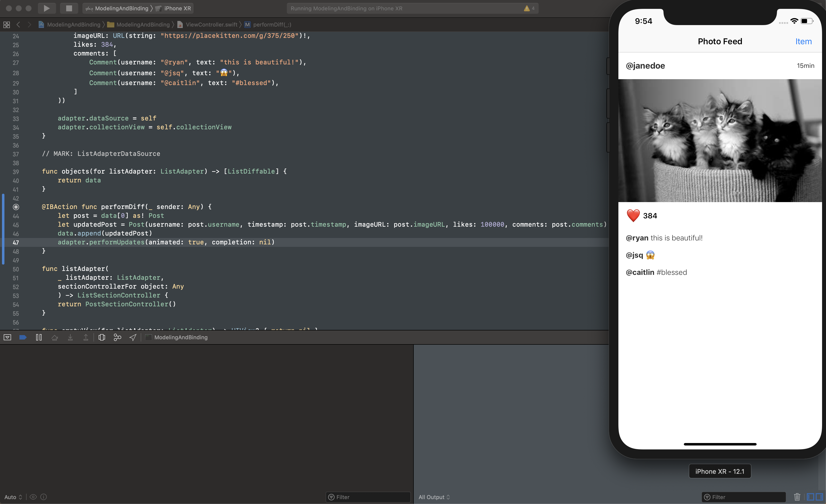Image resolution: width=826 pixels, height=504 pixels.
Task: Click the step into debug icon
Action: point(70,338)
